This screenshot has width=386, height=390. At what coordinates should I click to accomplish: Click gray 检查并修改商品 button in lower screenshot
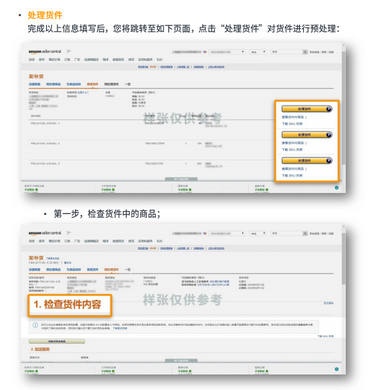pyautogui.click(x=57, y=341)
